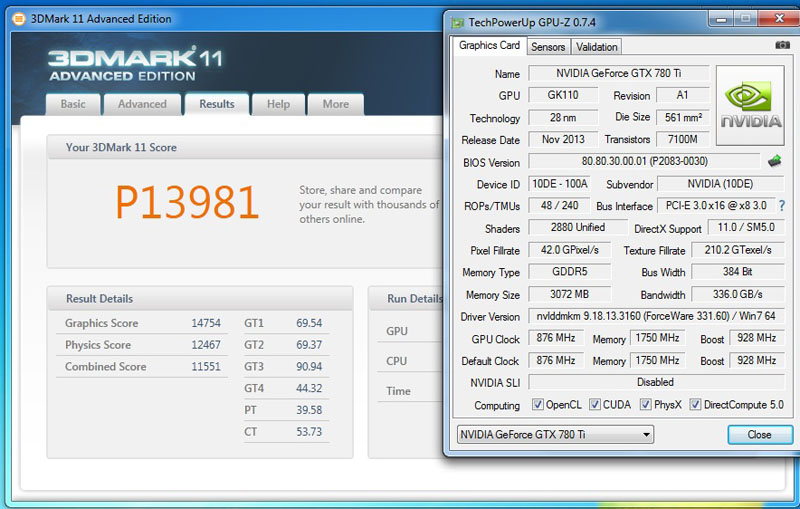Click the Bus Interface question mark icon
The image size is (800, 509).
781,206
